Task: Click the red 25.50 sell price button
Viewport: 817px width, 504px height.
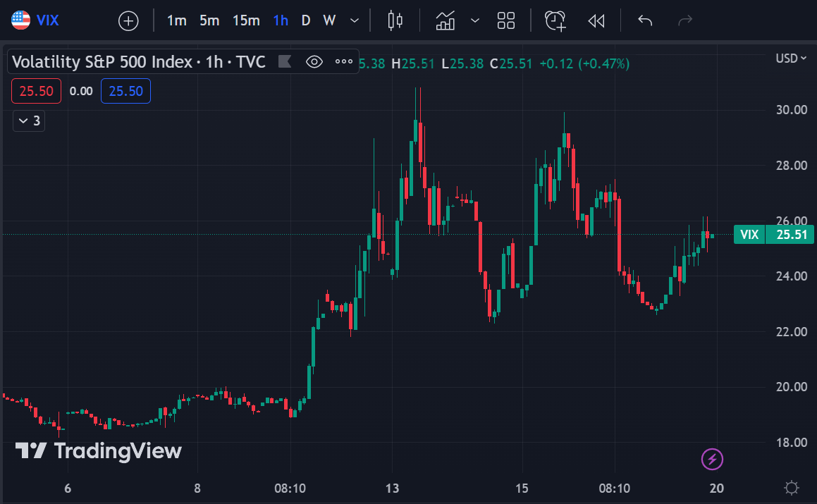Action: coord(36,91)
